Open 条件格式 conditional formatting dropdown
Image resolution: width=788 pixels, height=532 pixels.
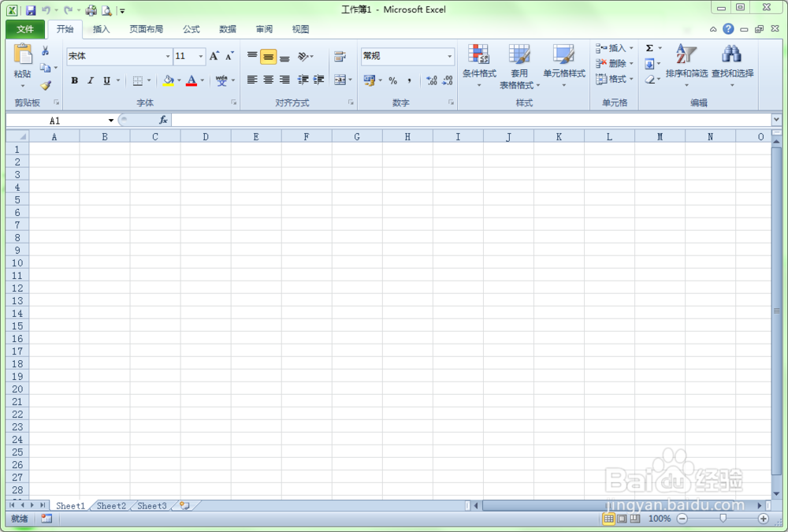click(479, 65)
